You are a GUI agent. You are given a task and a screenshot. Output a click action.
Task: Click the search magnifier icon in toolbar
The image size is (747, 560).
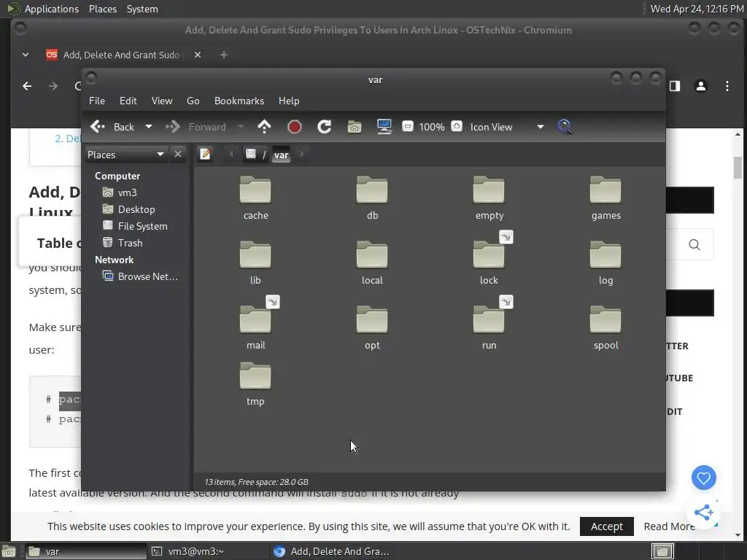coord(565,127)
